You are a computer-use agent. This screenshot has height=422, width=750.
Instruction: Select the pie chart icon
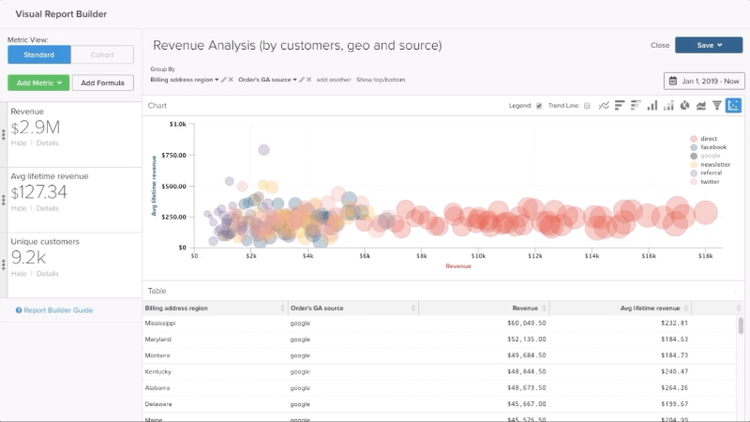685,105
